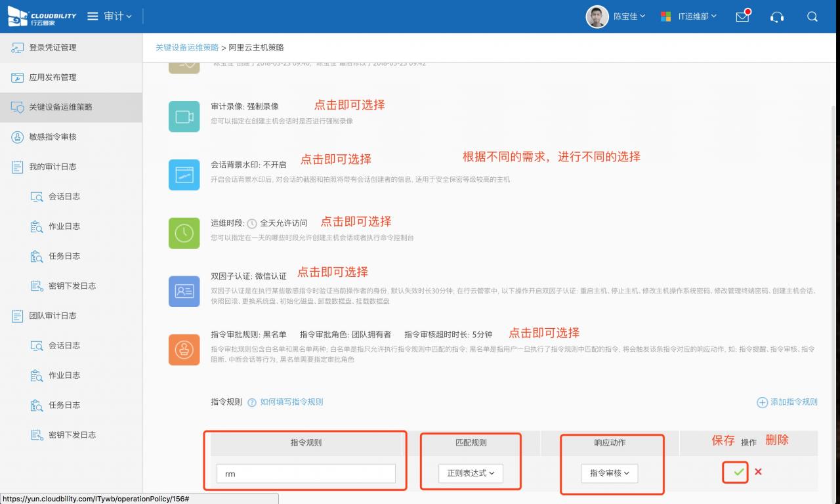Click the orange command approval icon
Viewport: 840px width, 504px height.
184,350
